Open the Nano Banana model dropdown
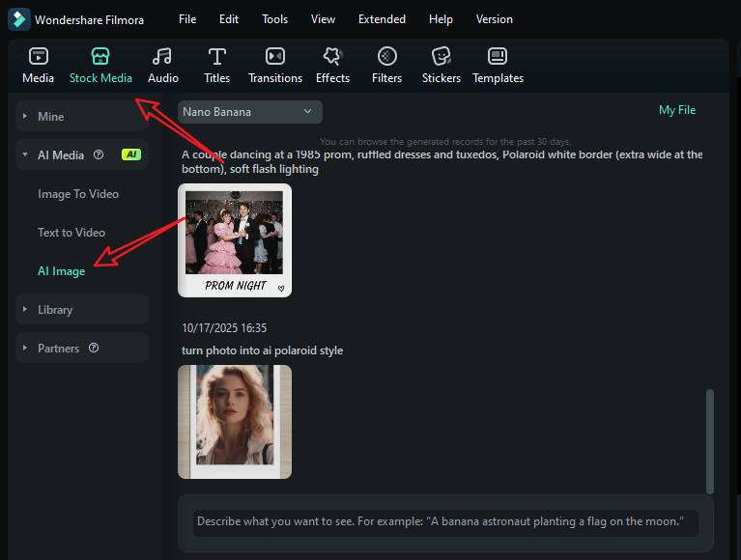Screen dimensions: 741x560 pos(250,112)
